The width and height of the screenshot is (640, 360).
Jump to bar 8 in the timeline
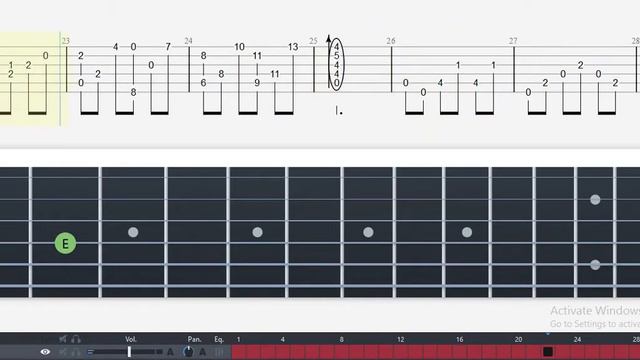click(x=342, y=339)
